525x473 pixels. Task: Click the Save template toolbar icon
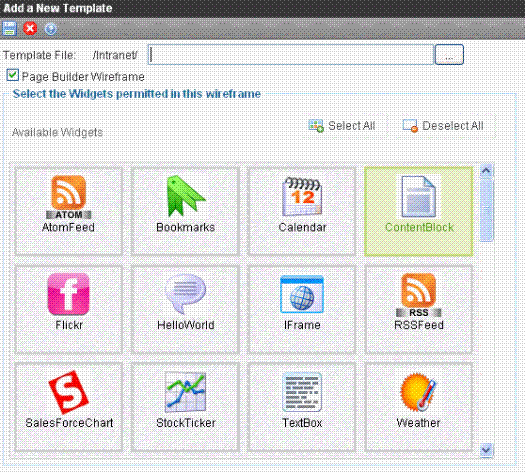[9, 28]
